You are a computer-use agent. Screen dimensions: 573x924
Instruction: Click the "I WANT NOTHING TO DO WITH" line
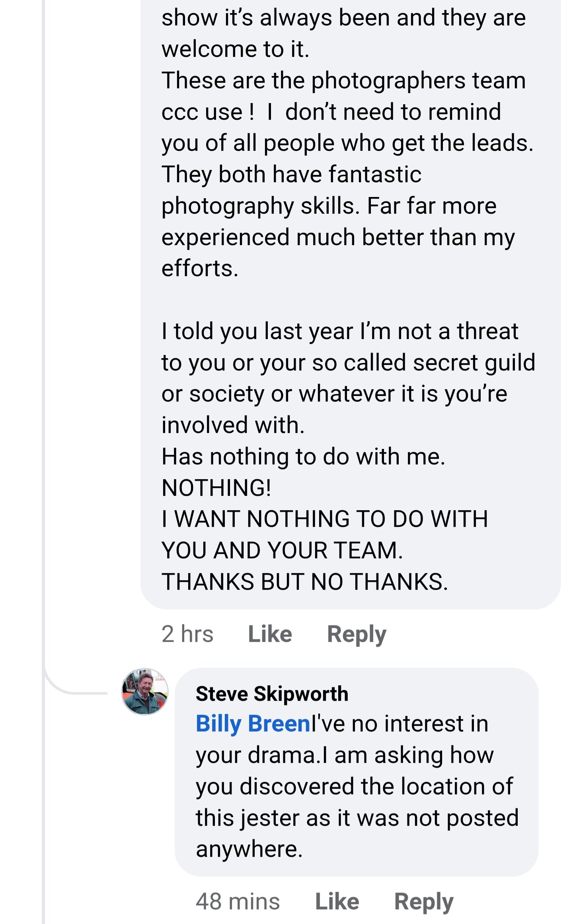pos(325,519)
